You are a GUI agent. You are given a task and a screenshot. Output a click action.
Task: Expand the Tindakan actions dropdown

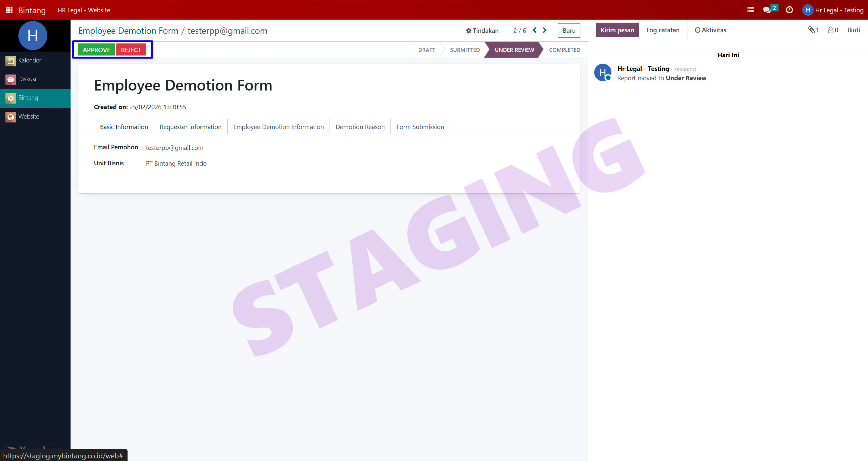click(x=482, y=31)
